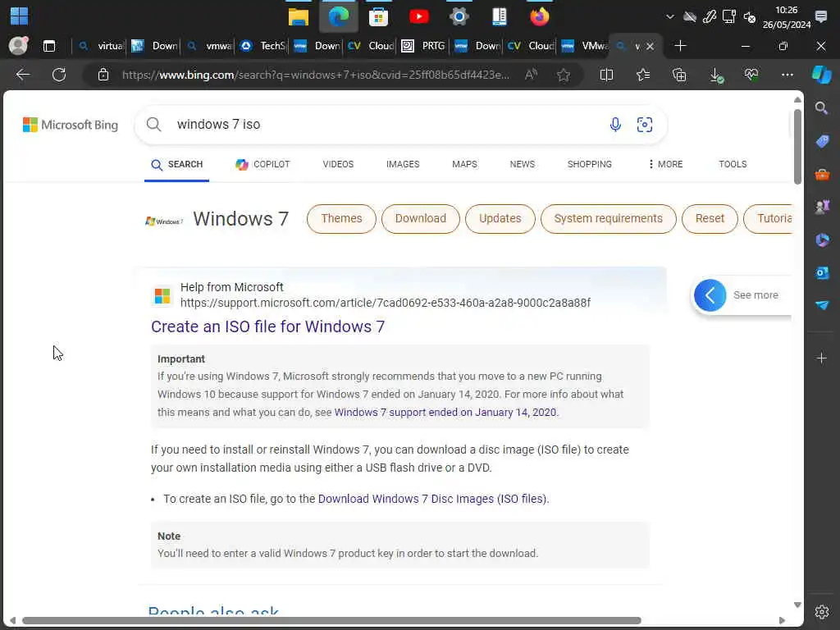
Task: Select the Themes chip
Action: coord(341,218)
